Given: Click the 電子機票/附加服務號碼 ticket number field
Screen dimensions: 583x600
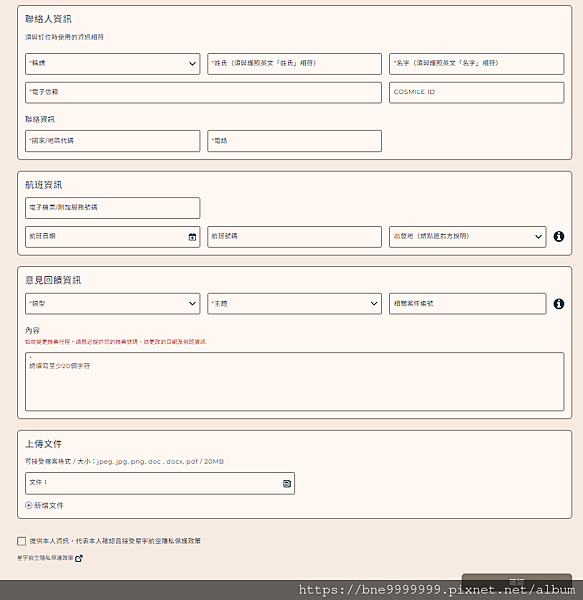Looking at the screenshot, I should click(x=112, y=208).
